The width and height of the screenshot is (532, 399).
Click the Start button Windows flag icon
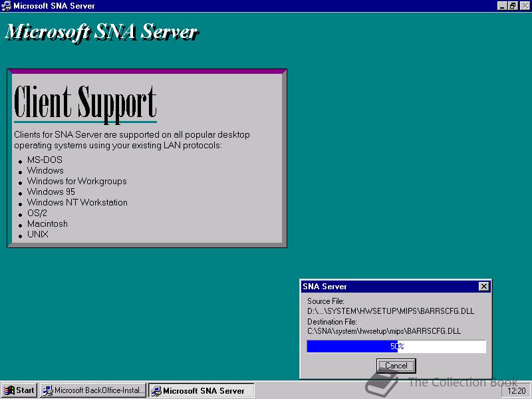9,390
